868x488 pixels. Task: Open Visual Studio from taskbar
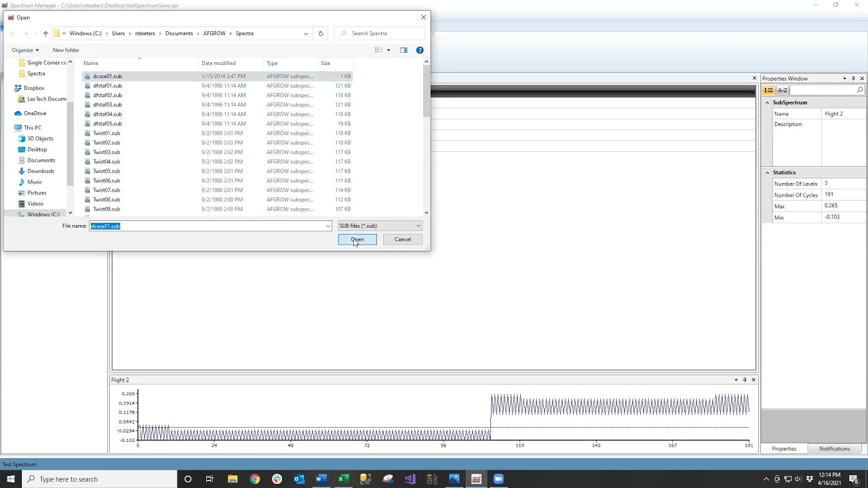pyautogui.click(x=410, y=479)
